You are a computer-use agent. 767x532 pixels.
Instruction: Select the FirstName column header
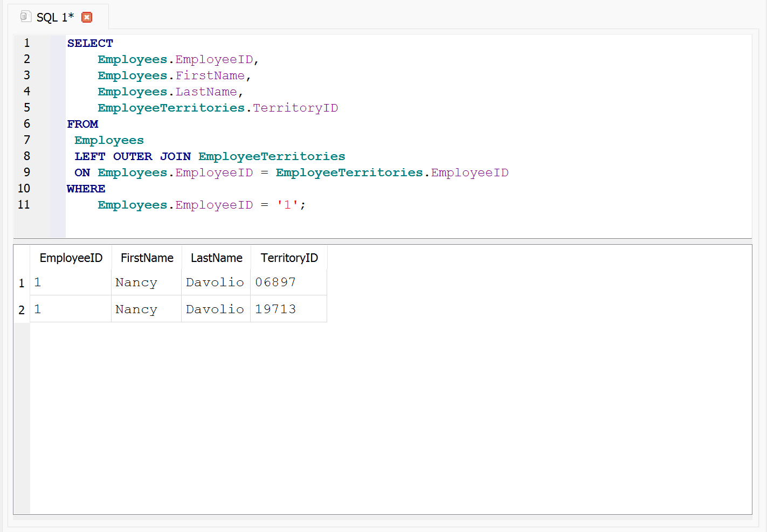pyautogui.click(x=147, y=258)
